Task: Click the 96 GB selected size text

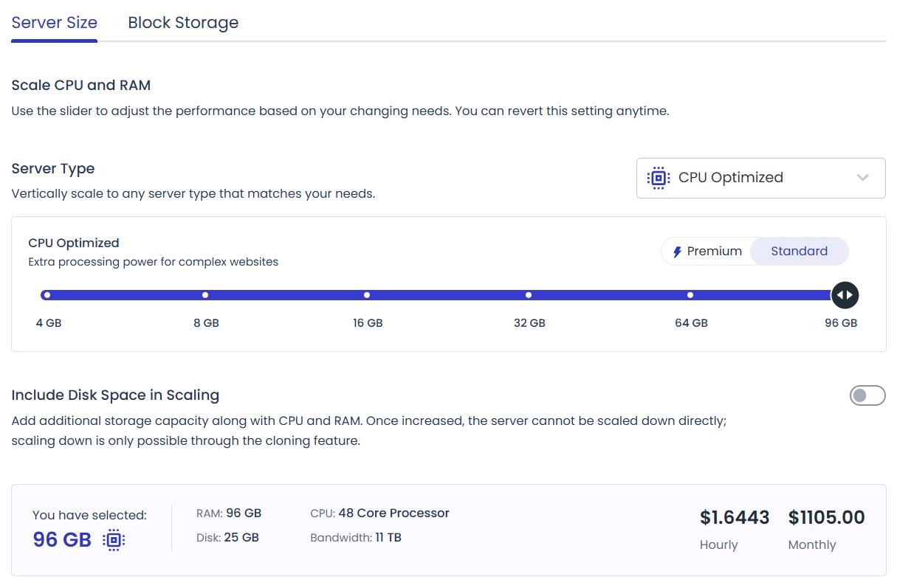Action: [x=61, y=539]
